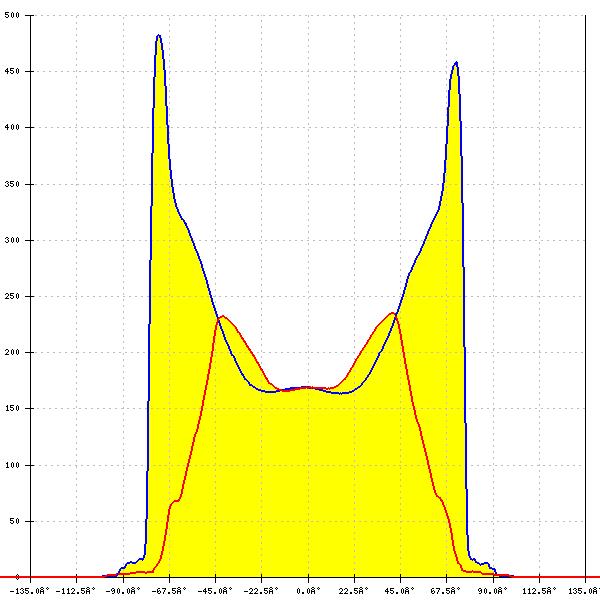Image resolution: width=600 pixels, height=600 pixels.
Task: Click the 500 y-axis label
Action: (12, 16)
